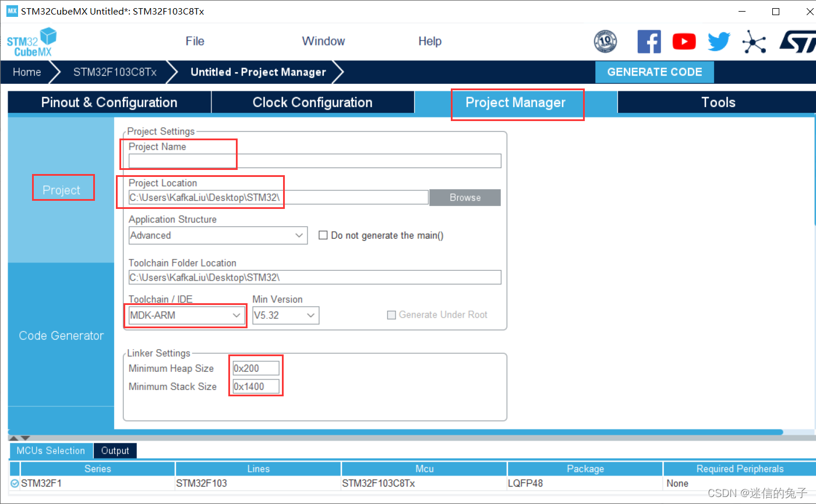Focus the Project Name input field
816x504 pixels.
point(315,161)
